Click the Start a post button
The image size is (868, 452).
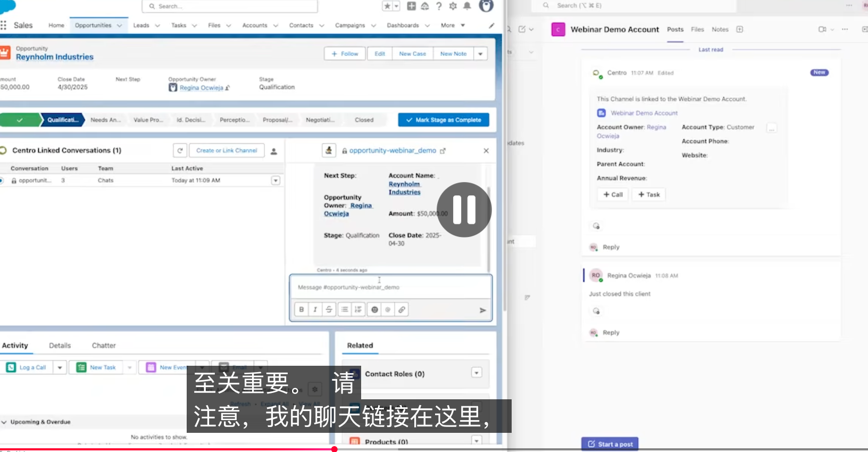click(x=610, y=444)
